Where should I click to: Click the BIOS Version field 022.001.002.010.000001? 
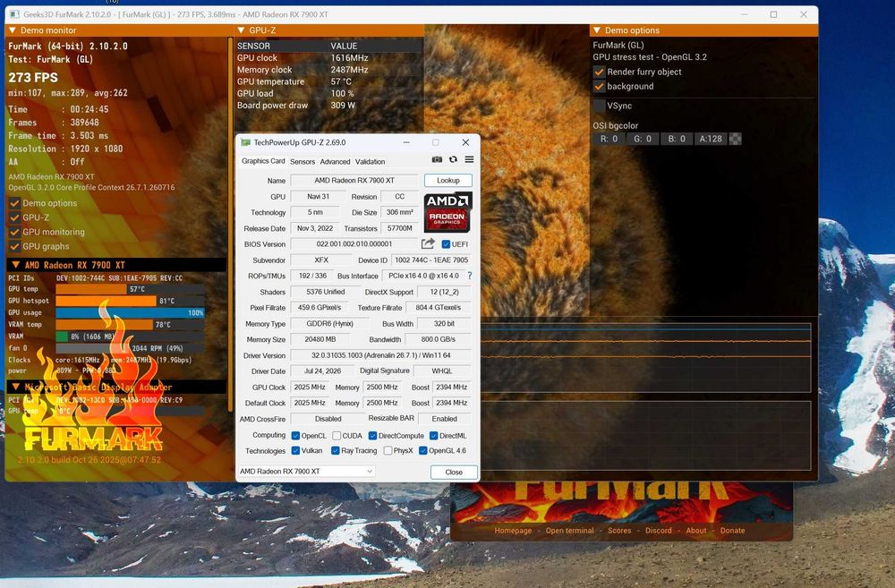354,243
